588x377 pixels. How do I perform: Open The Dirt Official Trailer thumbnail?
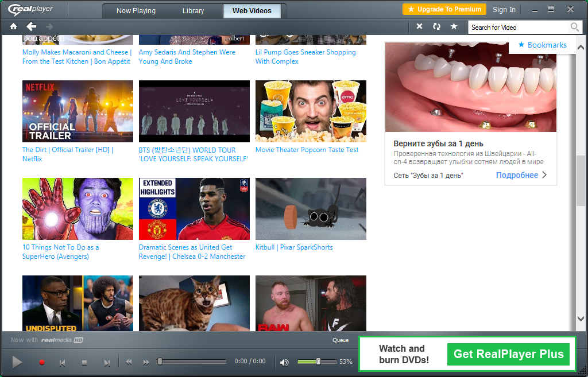78,111
